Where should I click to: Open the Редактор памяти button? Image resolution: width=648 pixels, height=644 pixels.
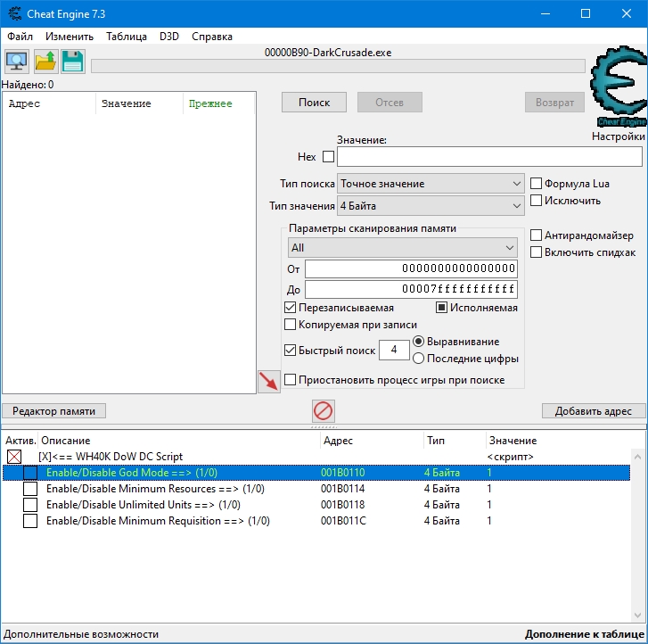coord(53,410)
